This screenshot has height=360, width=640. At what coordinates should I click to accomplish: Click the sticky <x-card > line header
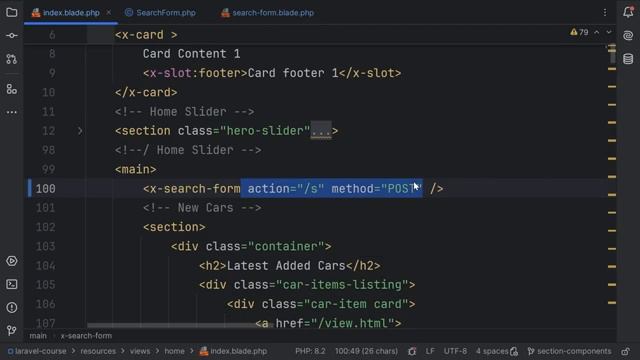point(146,35)
